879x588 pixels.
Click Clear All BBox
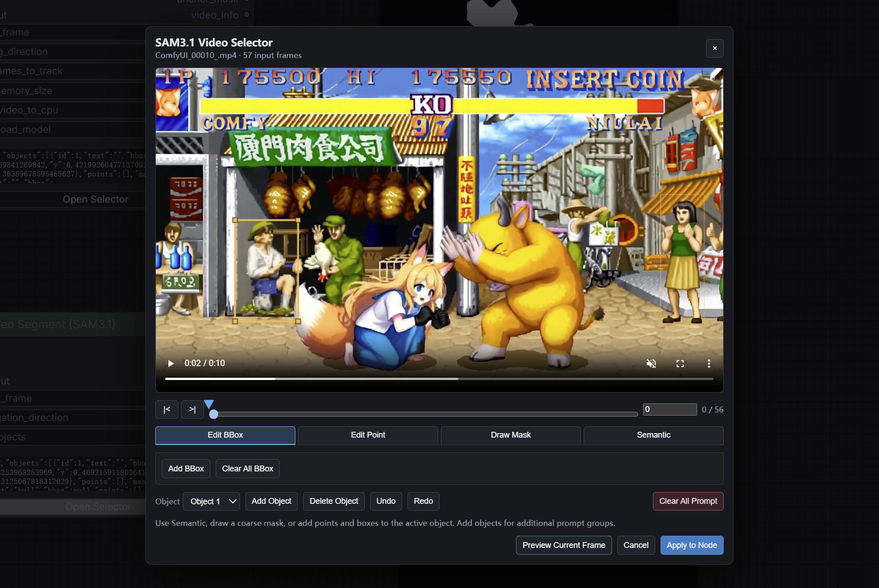[x=248, y=469]
